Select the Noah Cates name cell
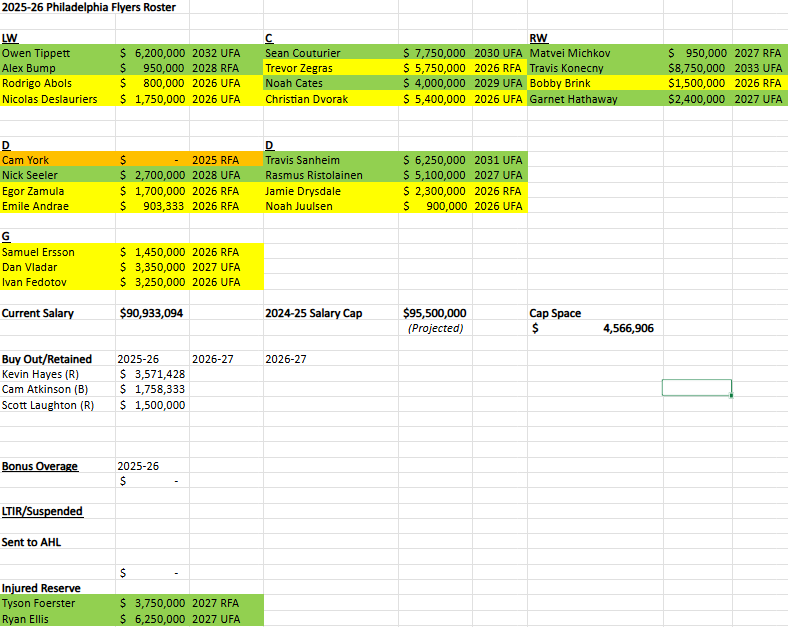This screenshot has height=627, width=788. [x=331, y=83]
